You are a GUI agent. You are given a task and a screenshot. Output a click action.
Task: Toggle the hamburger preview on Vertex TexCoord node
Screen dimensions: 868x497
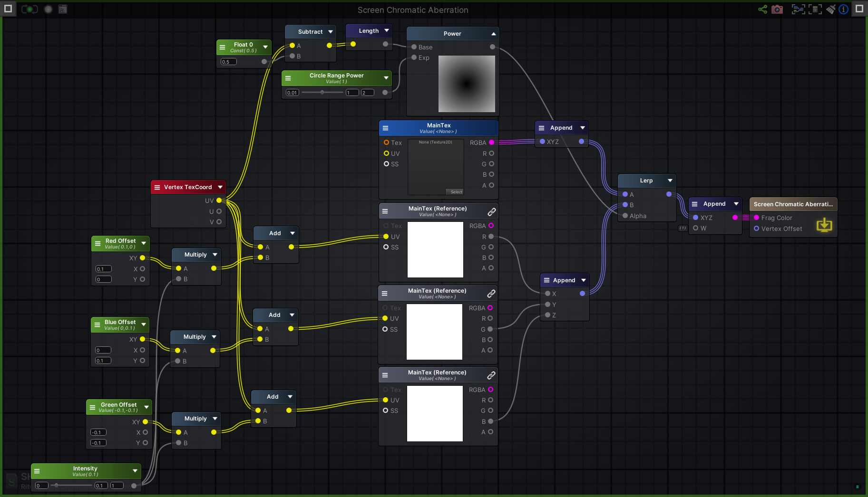tap(157, 187)
